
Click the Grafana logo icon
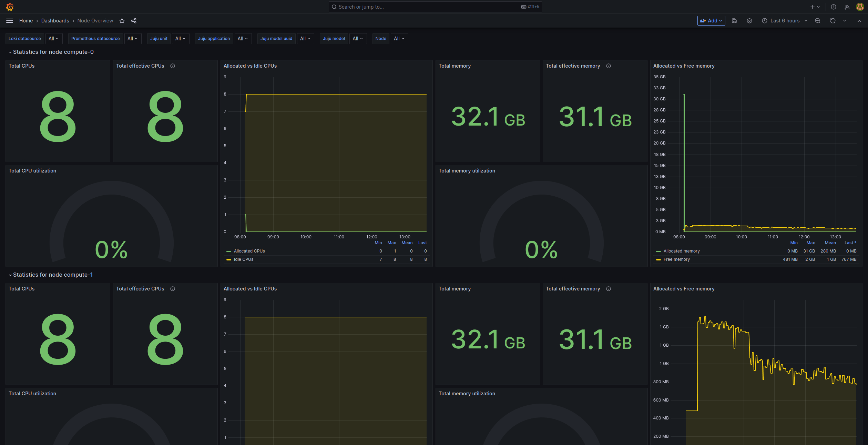[10, 7]
